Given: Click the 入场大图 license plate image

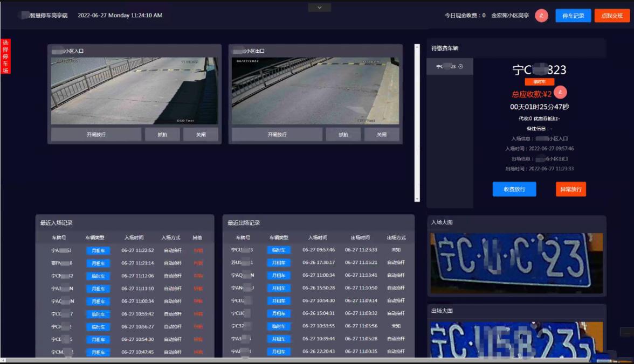Looking at the screenshot, I should [516, 263].
